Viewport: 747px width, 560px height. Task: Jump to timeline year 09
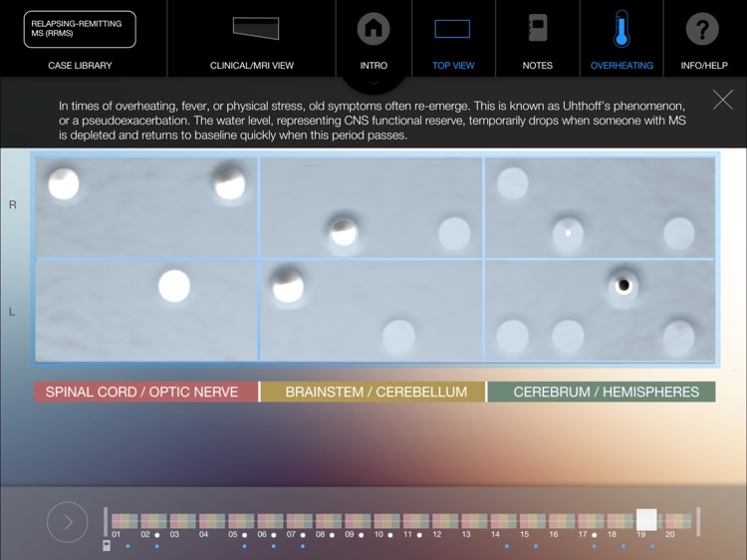358,521
